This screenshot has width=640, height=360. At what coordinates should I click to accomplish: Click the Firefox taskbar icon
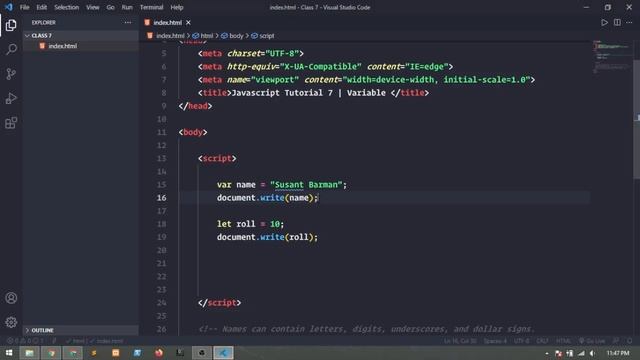pos(158,353)
